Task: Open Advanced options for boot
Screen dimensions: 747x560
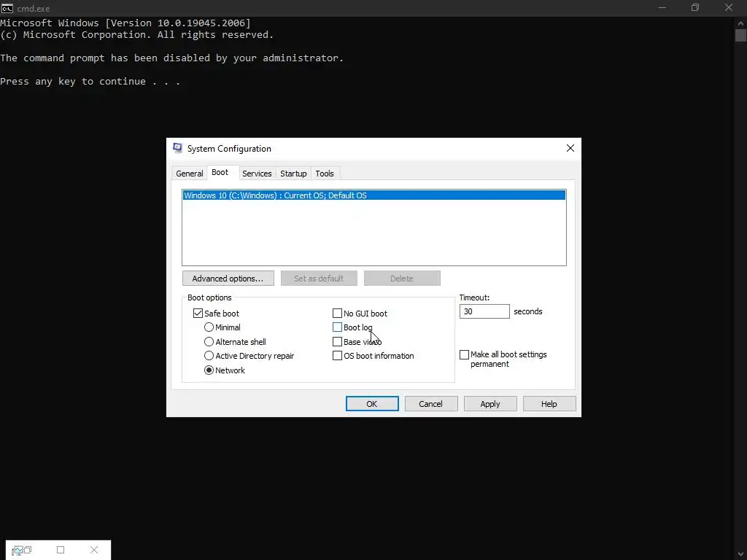Action: [x=228, y=279]
